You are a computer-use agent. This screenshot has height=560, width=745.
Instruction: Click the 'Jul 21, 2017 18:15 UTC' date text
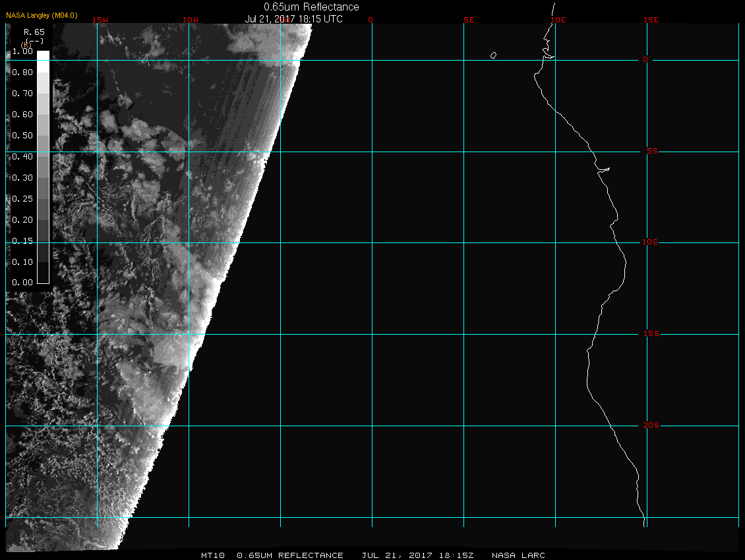(x=293, y=19)
